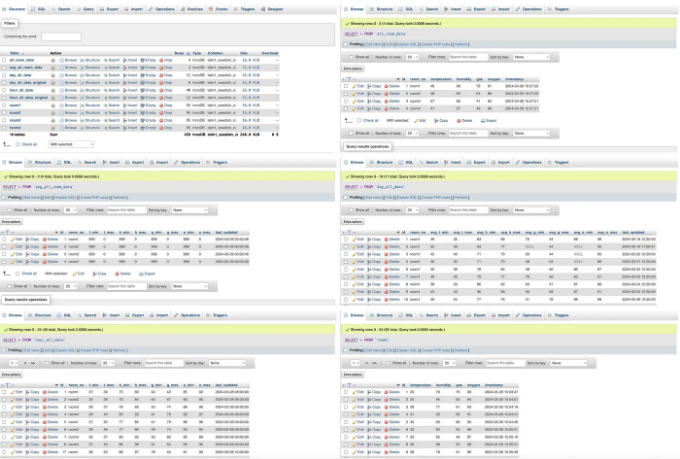Viewport: 680px width, 459px height.
Task: Export selected rows in all_room_data panel
Action: click(489, 121)
